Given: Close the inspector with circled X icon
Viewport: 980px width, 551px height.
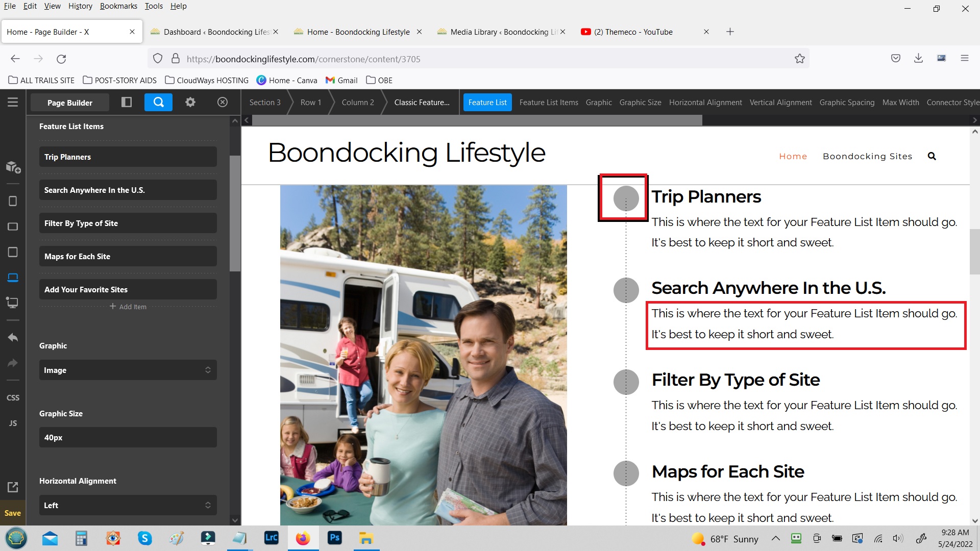Looking at the screenshot, I should (223, 102).
